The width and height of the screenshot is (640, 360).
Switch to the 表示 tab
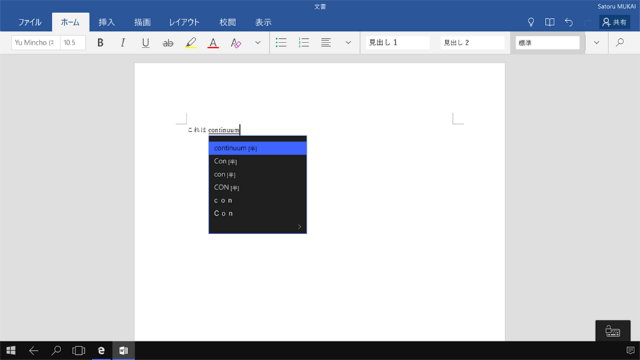[263, 22]
